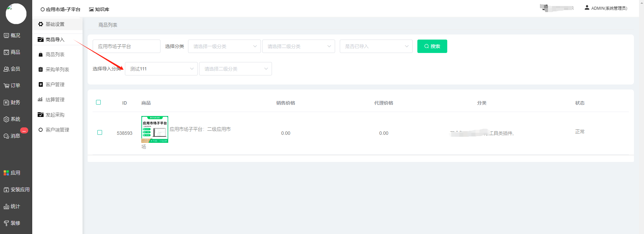Open the 统计 statistics chart icon

point(6,207)
